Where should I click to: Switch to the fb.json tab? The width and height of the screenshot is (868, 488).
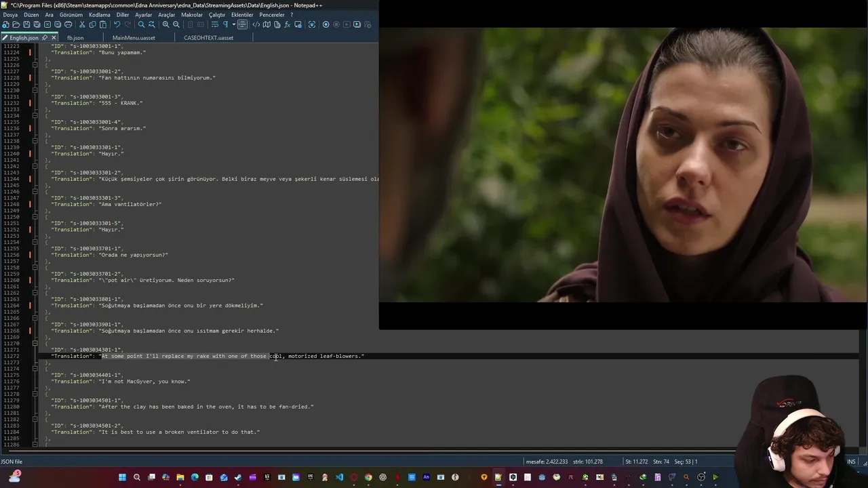75,38
